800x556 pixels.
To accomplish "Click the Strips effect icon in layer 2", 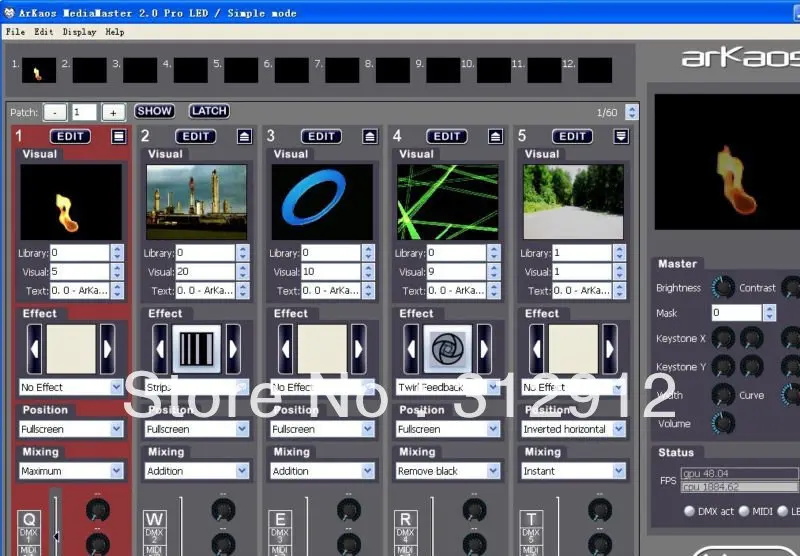I will point(196,348).
